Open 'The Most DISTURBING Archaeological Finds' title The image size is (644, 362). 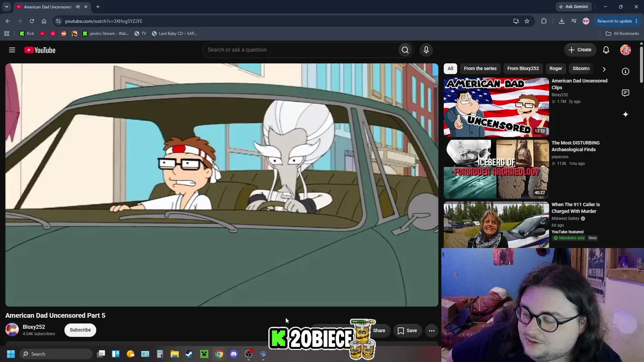tap(576, 146)
